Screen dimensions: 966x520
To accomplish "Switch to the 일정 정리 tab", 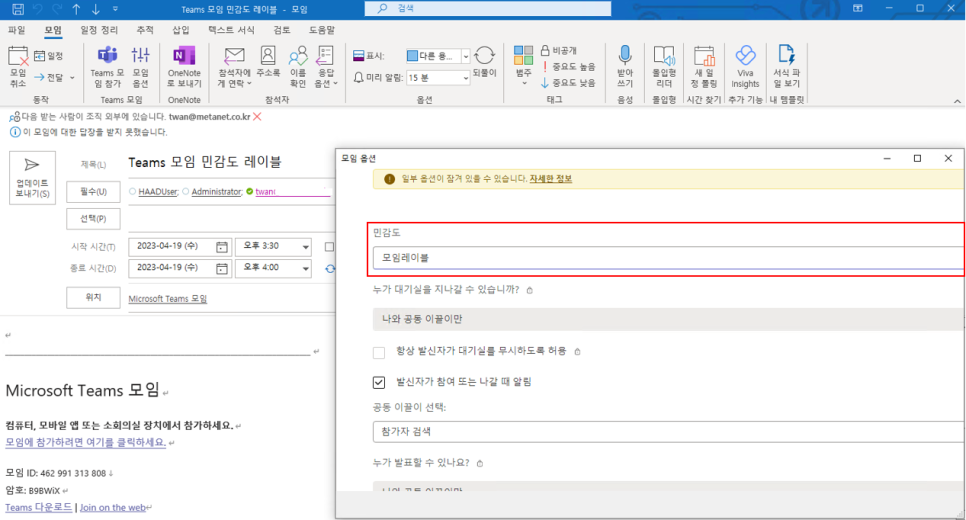I will (x=99, y=30).
